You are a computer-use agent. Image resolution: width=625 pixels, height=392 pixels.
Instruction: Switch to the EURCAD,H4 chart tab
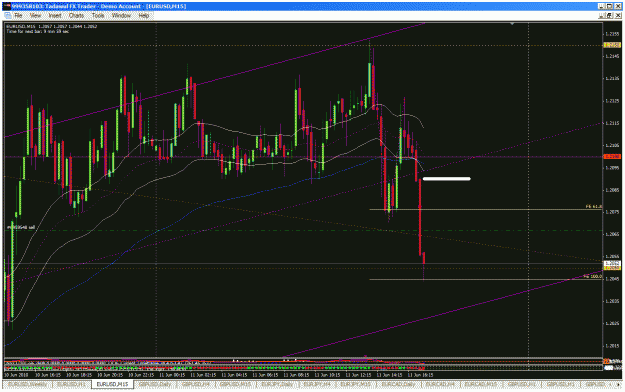tap(440, 384)
